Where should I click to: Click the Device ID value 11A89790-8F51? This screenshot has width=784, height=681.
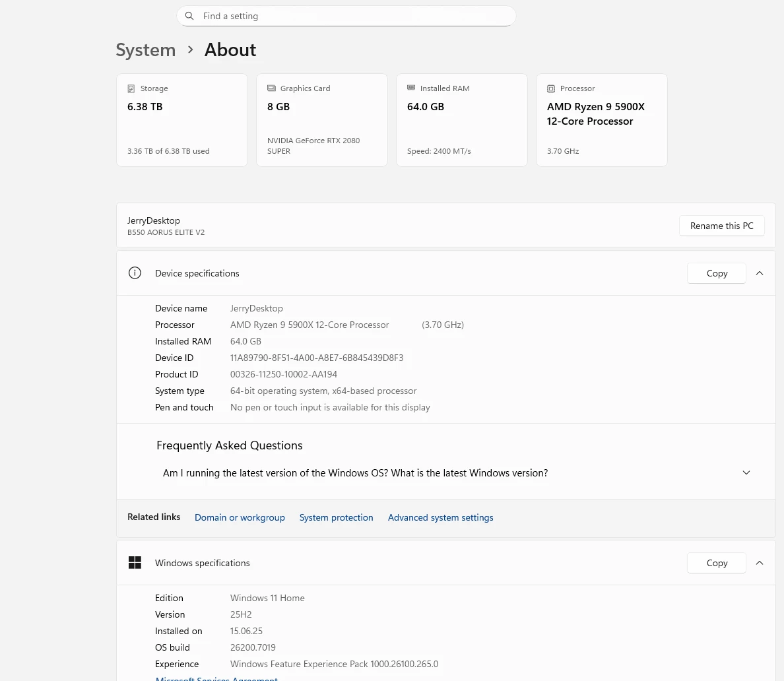point(317,358)
